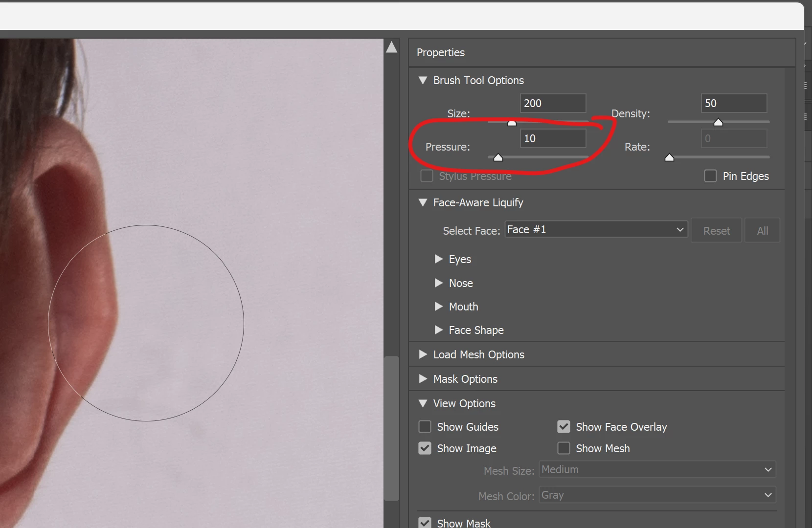Screen dimensions: 812x528
Task: Click the Properties panel header
Action: pyautogui.click(x=602, y=52)
